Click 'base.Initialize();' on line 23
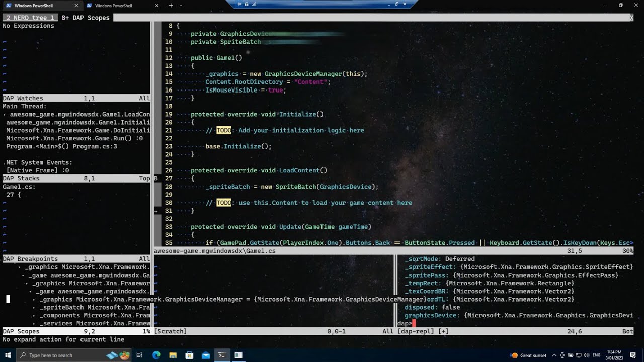644x362 pixels. [x=238, y=146]
